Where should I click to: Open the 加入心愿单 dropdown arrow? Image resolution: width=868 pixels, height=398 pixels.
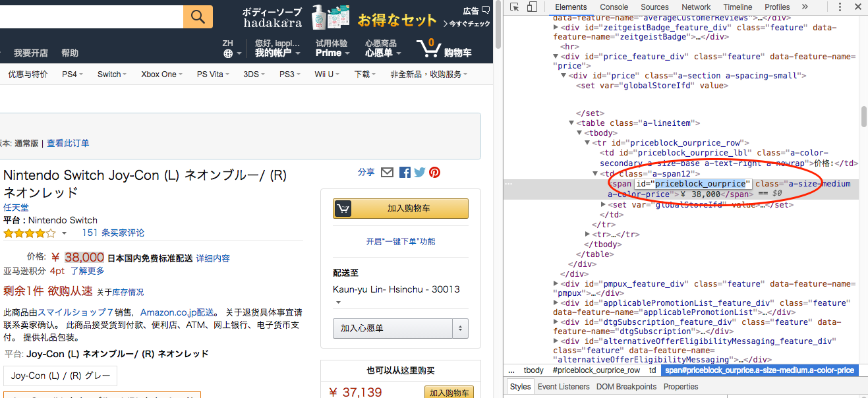pos(460,328)
